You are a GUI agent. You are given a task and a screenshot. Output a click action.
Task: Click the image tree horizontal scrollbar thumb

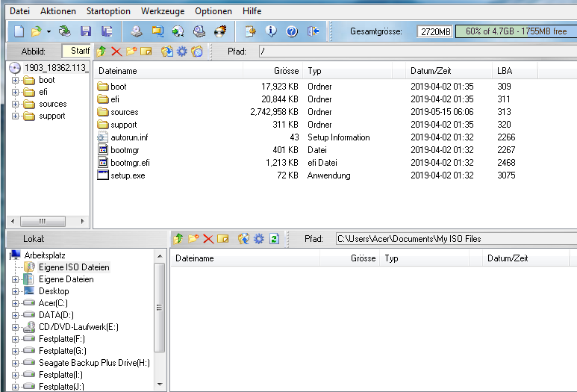43,221
